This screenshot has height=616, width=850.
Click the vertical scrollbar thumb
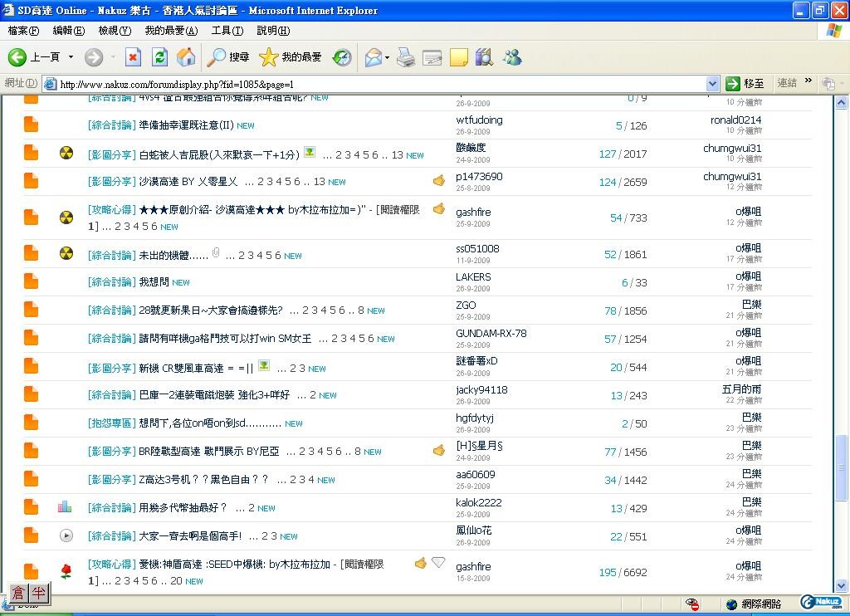tap(841, 467)
